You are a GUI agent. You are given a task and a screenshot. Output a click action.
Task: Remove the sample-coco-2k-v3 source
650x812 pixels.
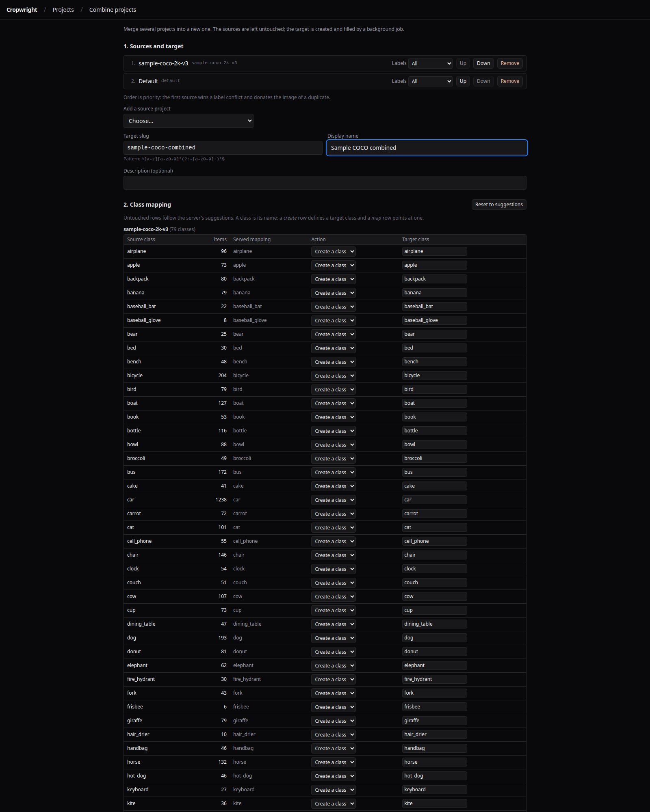(x=510, y=63)
